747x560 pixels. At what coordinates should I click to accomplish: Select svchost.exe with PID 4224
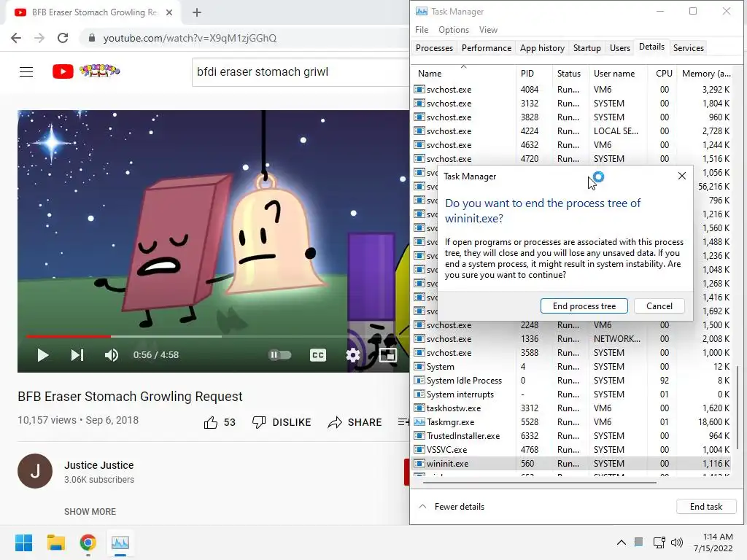tap(573, 131)
